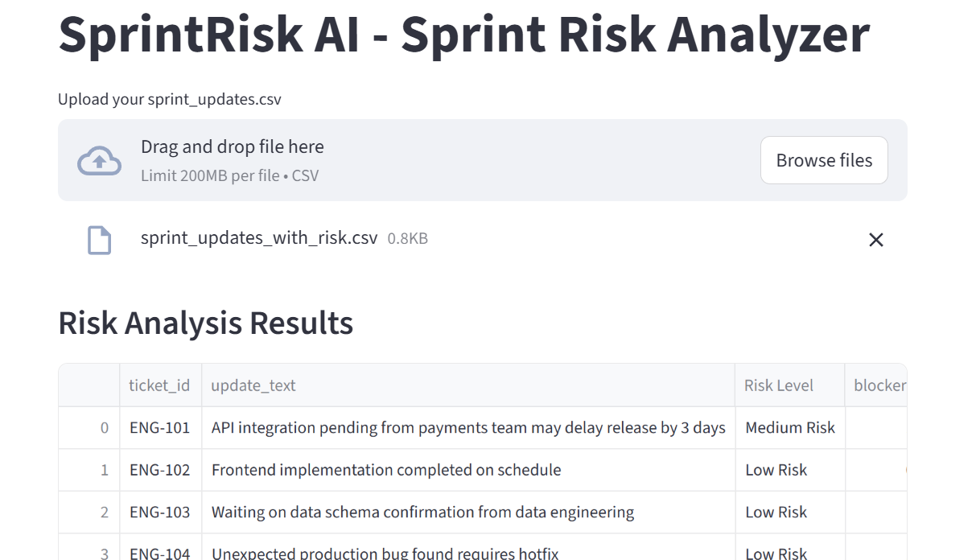Sort by the Risk Level column header
Viewport: 976px width, 560px height.
coord(779,385)
